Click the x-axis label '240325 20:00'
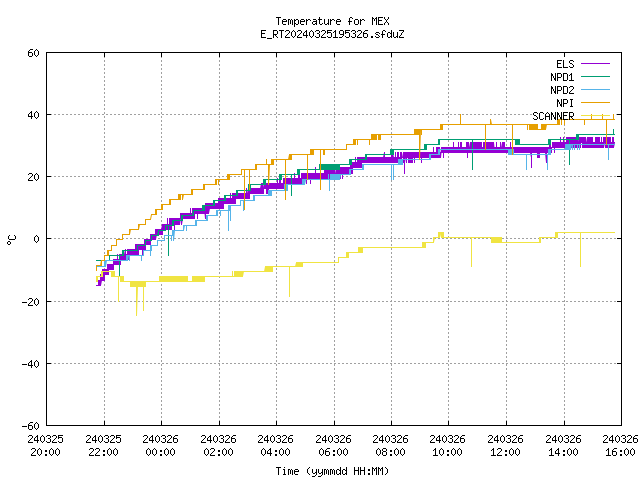 45,446
